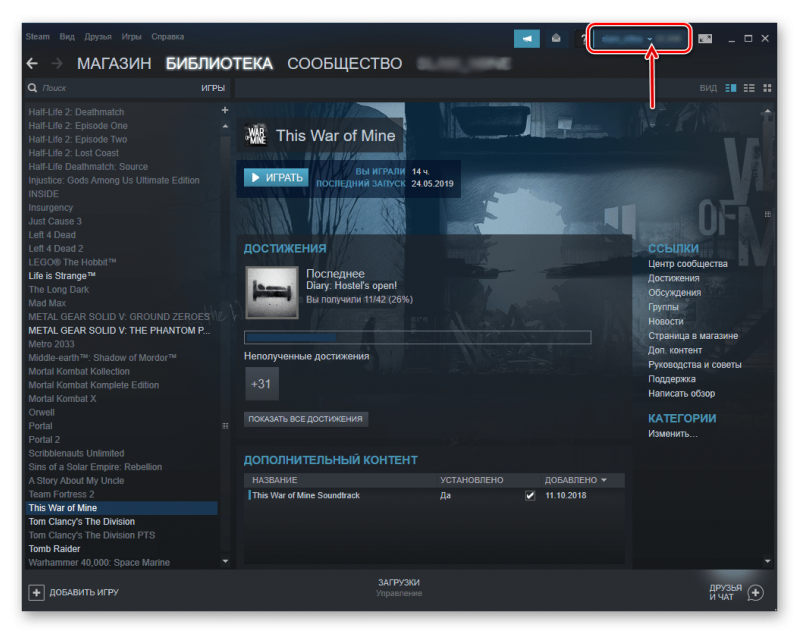Open the Друзья menu
800x634 pixels.
pos(98,37)
